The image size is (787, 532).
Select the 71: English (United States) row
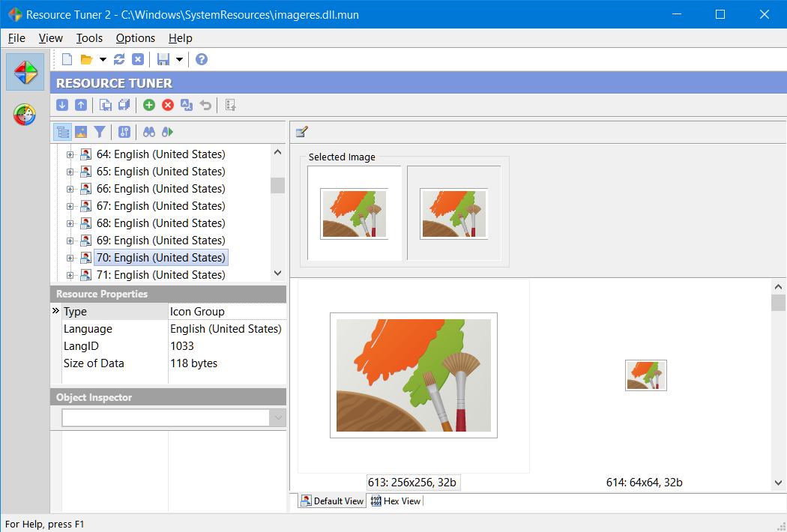pos(160,275)
